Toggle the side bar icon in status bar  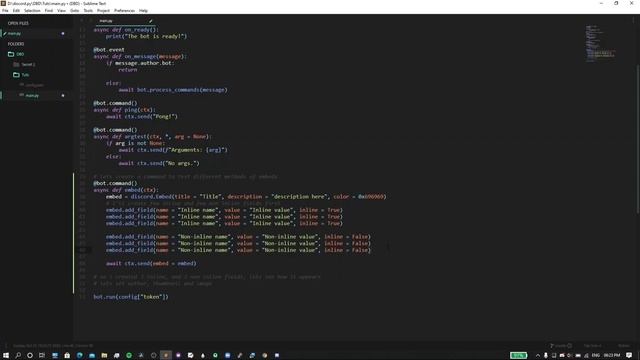pos(6,346)
